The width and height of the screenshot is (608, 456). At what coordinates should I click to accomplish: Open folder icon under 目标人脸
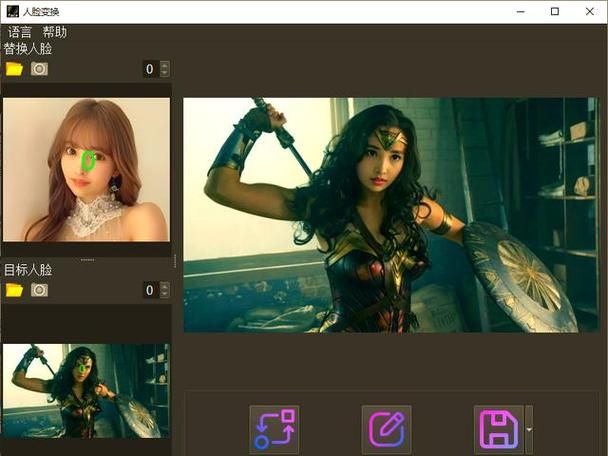[14, 290]
